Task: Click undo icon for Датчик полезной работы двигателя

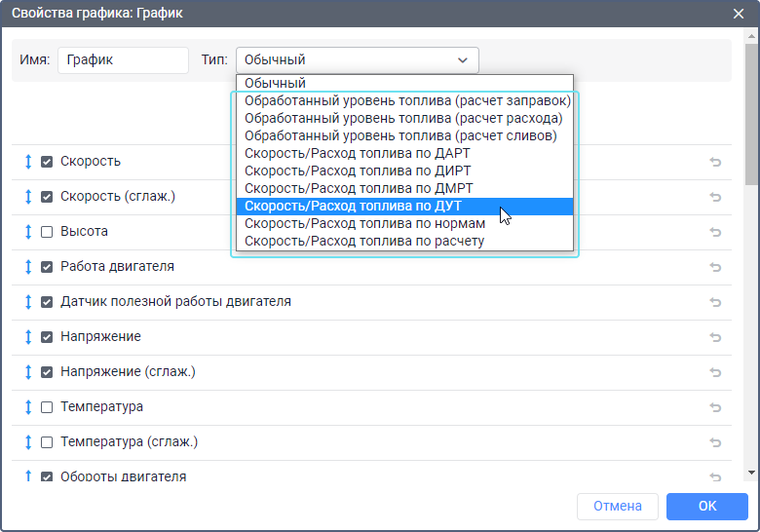Action: [715, 302]
